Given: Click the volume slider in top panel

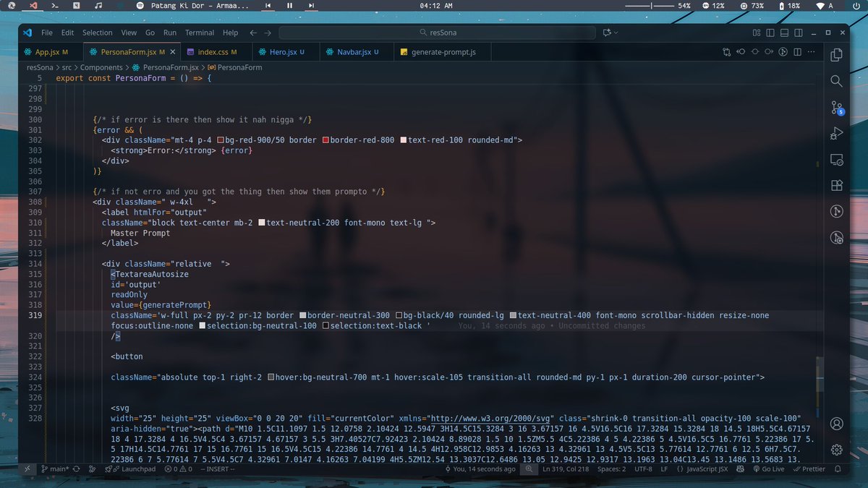Looking at the screenshot, I should click(x=650, y=5).
